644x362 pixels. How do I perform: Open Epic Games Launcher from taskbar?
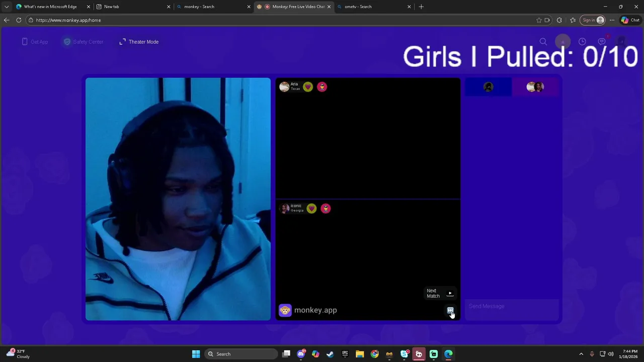coord(345,354)
